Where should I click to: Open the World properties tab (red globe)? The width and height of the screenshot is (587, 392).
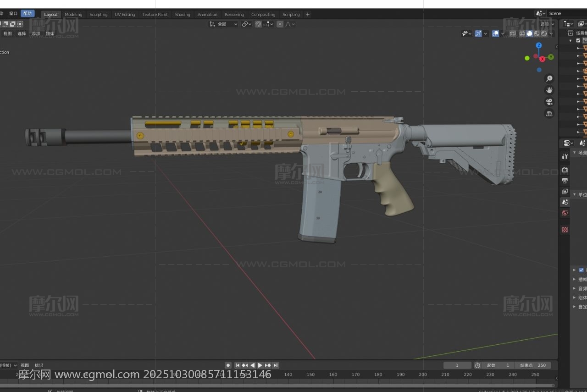pos(565,213)
